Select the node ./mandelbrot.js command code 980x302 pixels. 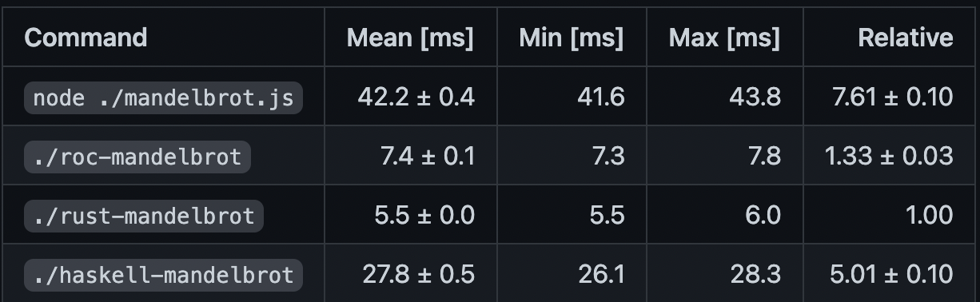tap(164, 97)
